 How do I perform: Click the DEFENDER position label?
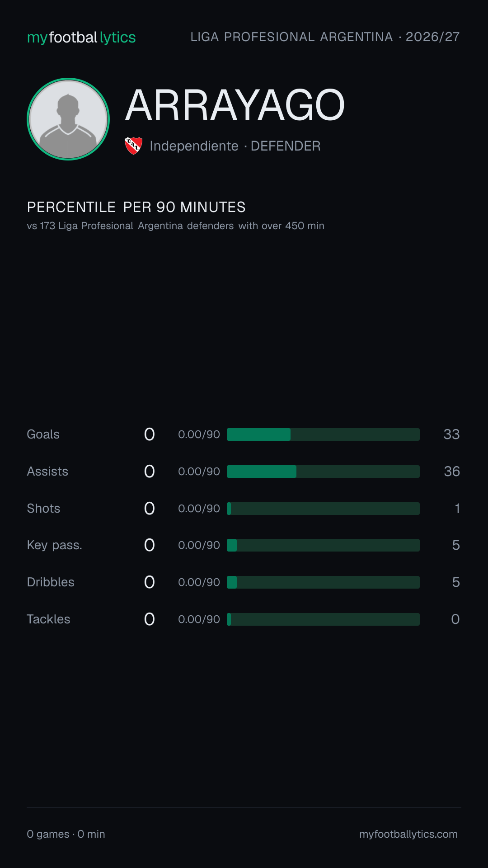pos(286,146)
